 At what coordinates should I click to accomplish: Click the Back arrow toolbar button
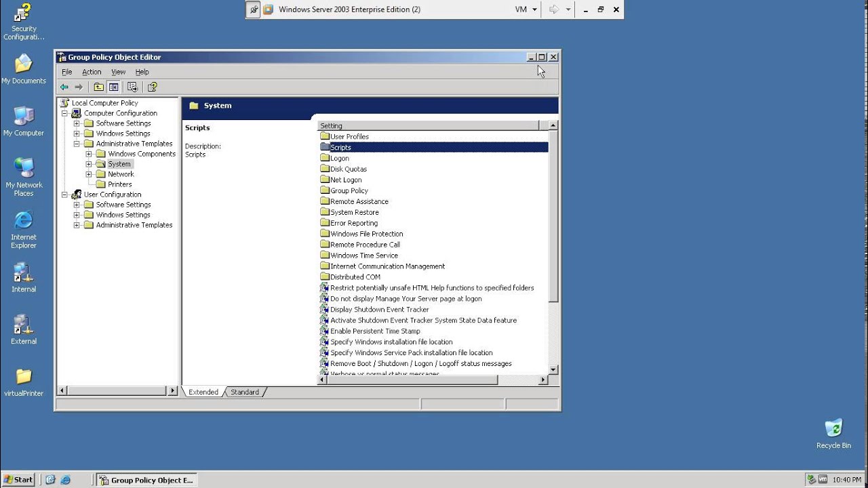click(x=64, y=87)
